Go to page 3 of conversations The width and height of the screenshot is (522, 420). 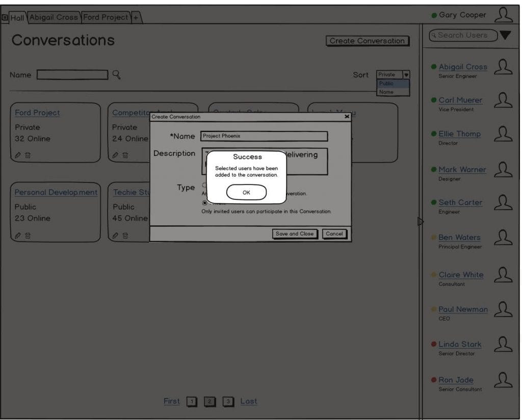coord(228,402)
